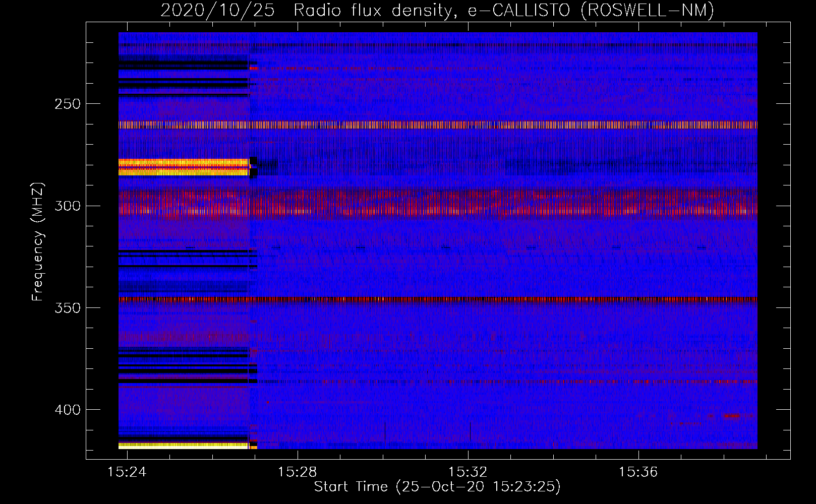Click the 15:28 time tick label

pos(298,472)
